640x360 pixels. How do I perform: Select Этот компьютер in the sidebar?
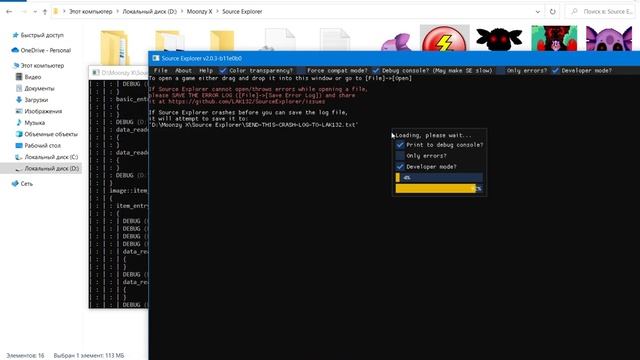tap(42, 65)
